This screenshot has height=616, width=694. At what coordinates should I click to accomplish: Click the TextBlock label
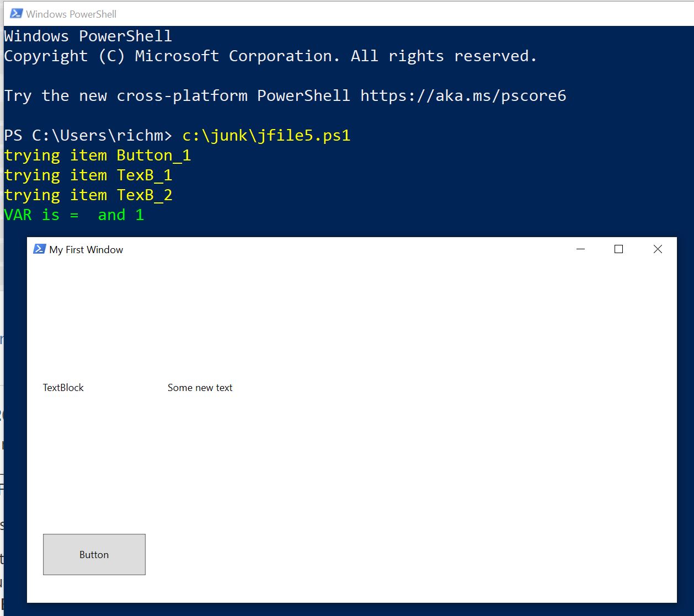tap(63, 388)
